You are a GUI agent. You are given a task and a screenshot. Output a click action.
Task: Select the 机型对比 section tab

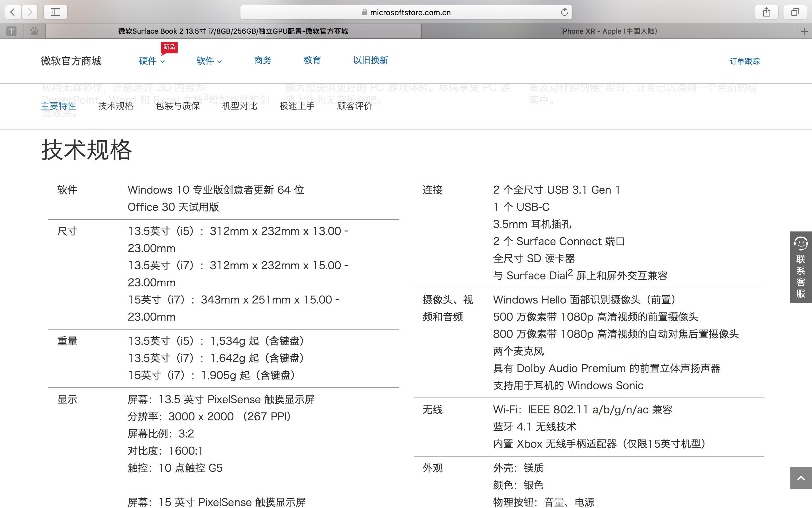[x=239, y=106]
